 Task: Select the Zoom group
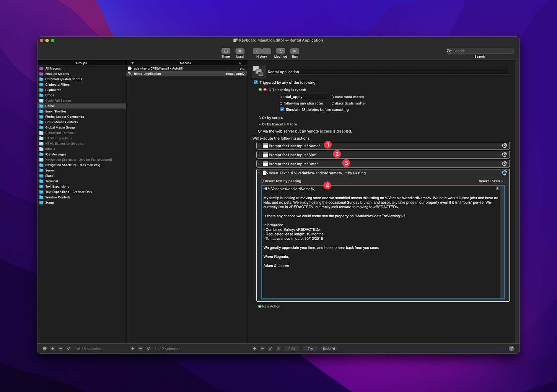click(82, 203)
